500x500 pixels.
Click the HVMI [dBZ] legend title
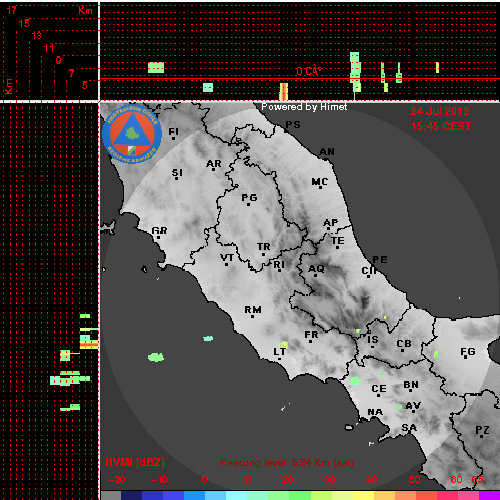click(x=135, y=462)
